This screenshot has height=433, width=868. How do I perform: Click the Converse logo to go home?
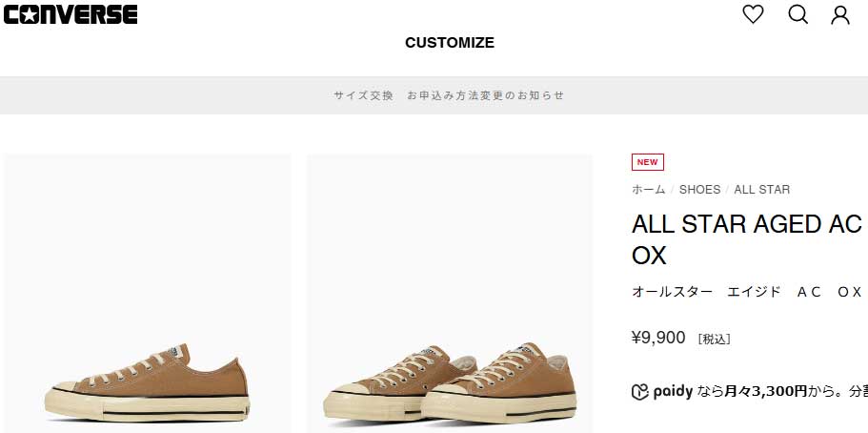click(71, 14)
